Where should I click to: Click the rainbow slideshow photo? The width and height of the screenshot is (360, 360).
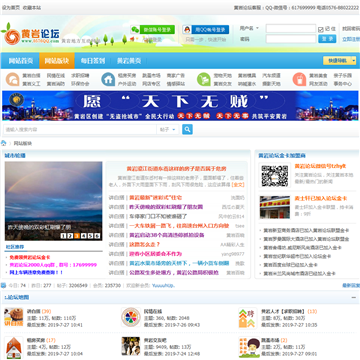coord(53,201)
